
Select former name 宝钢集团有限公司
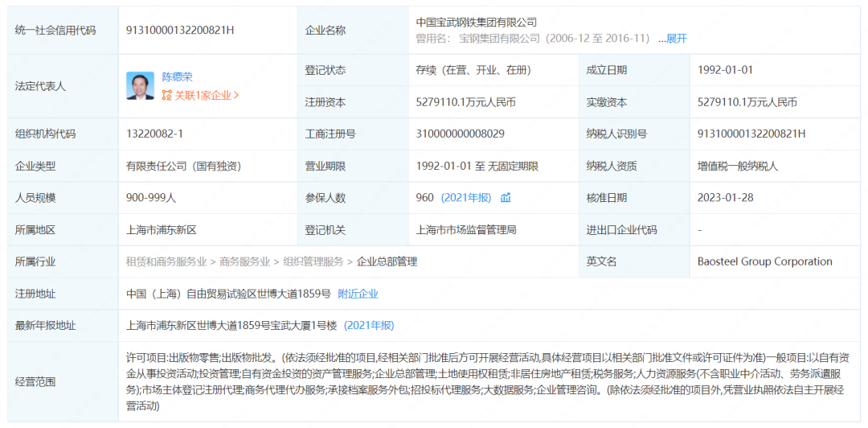(499, 39)
